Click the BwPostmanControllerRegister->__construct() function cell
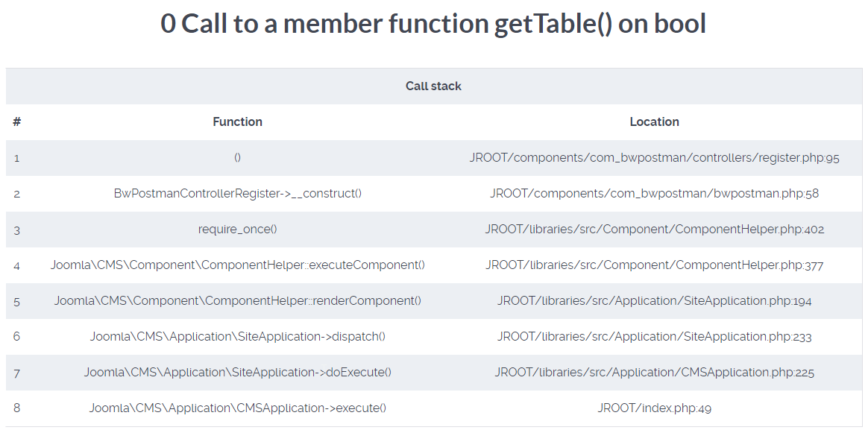The image size is (868, 433). coord(237,194)
